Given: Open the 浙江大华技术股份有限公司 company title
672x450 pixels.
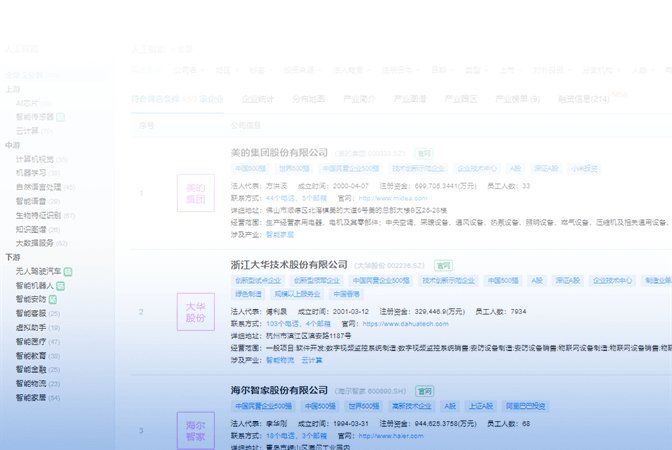Looking at the screenshot, I should [x=289, y=265].
